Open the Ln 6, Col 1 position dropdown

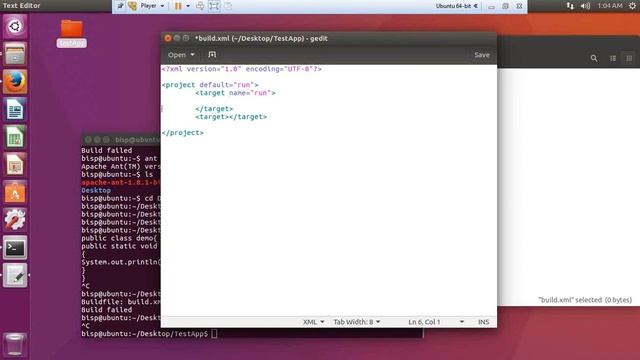tap(436, 322)
